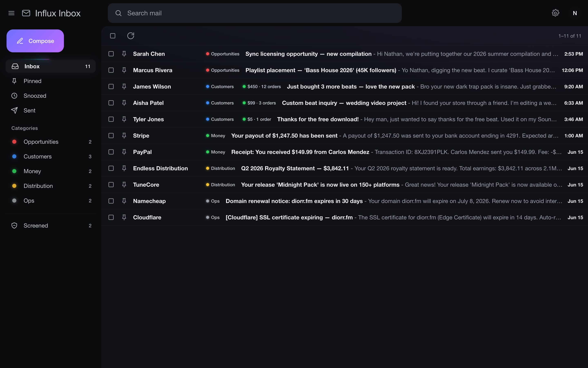The image size is (588, 368).
Task: Click Money tag on Stripe row
Action: [x=216, y=136]
